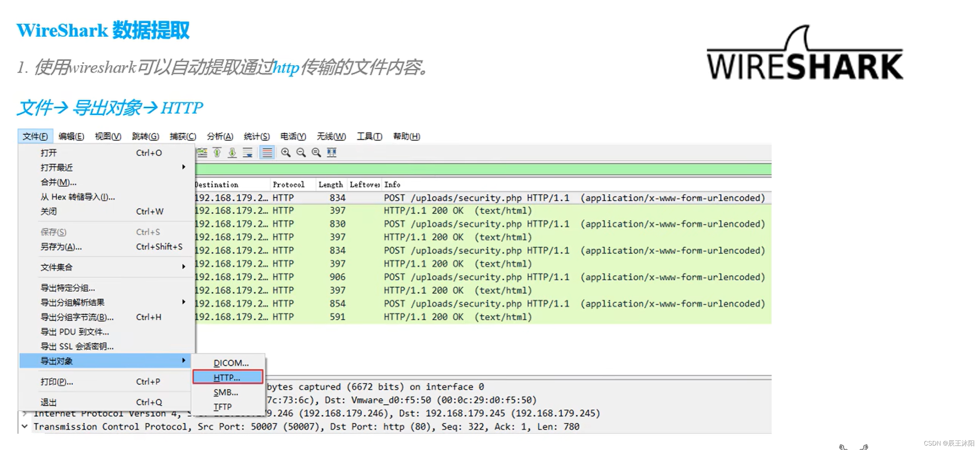Select TFTP in export objects submenu
The height and width of the screenshot is (450, 980).
coord(228,407)
